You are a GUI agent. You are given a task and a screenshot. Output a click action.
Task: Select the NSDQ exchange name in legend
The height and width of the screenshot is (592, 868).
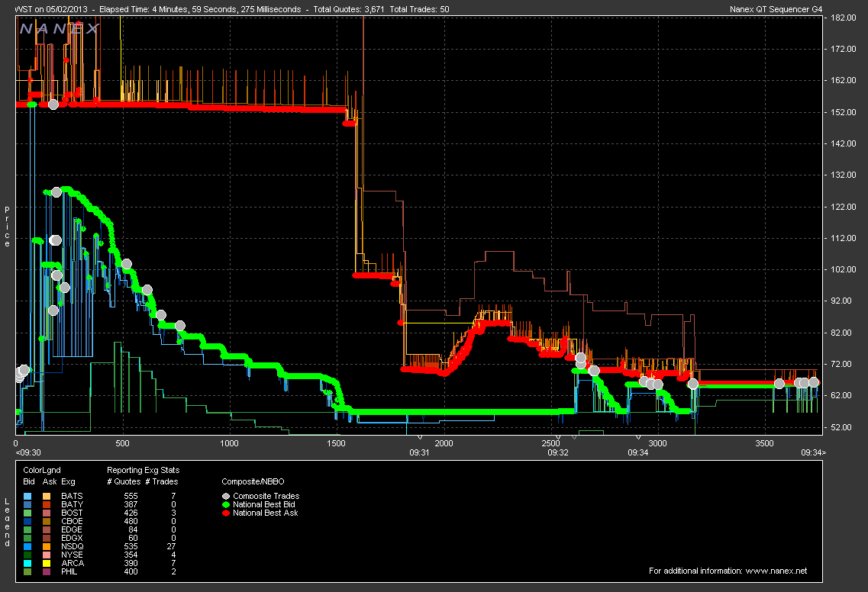pyautogui.click(x=73, y=547)
